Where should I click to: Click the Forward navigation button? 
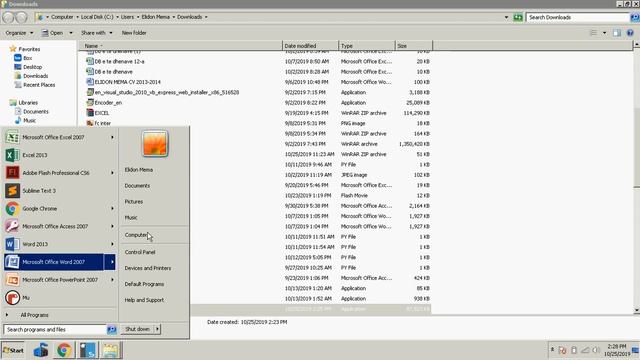(21, 17)
